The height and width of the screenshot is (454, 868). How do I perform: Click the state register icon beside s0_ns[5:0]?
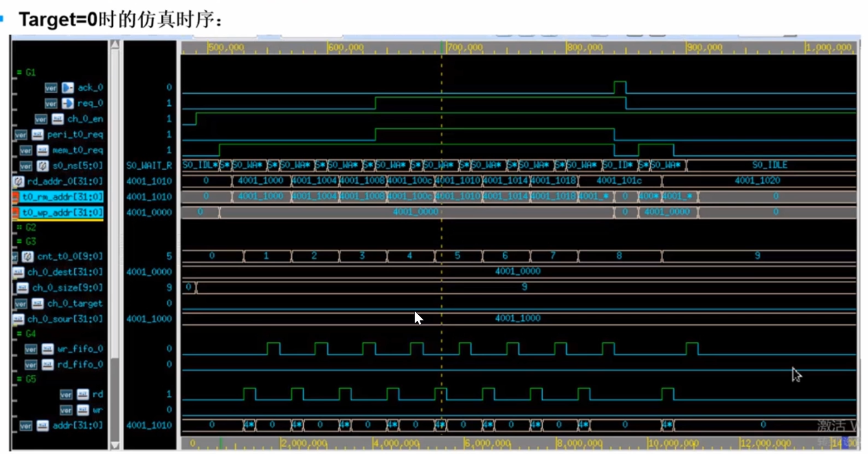click(x=43, y=166)
